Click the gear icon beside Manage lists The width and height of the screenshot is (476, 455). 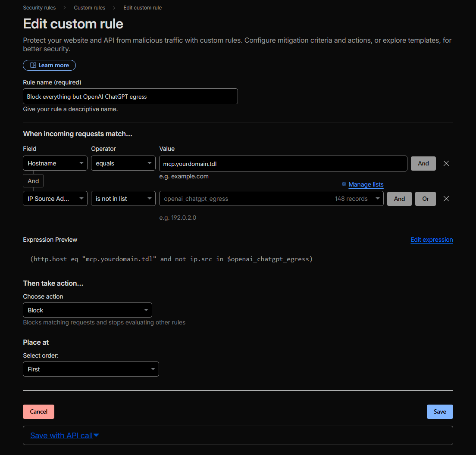[344, 184]
